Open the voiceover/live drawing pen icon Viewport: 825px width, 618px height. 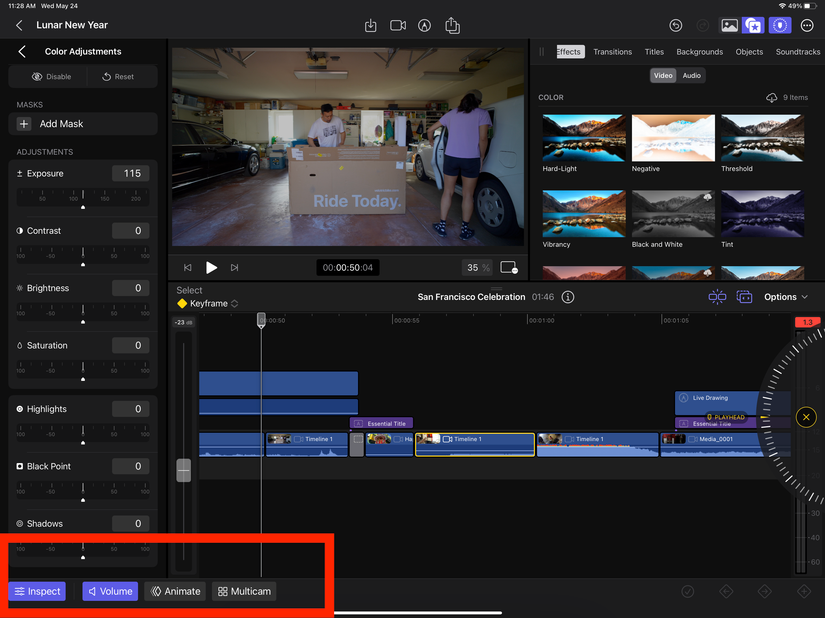tap(424, 25)
